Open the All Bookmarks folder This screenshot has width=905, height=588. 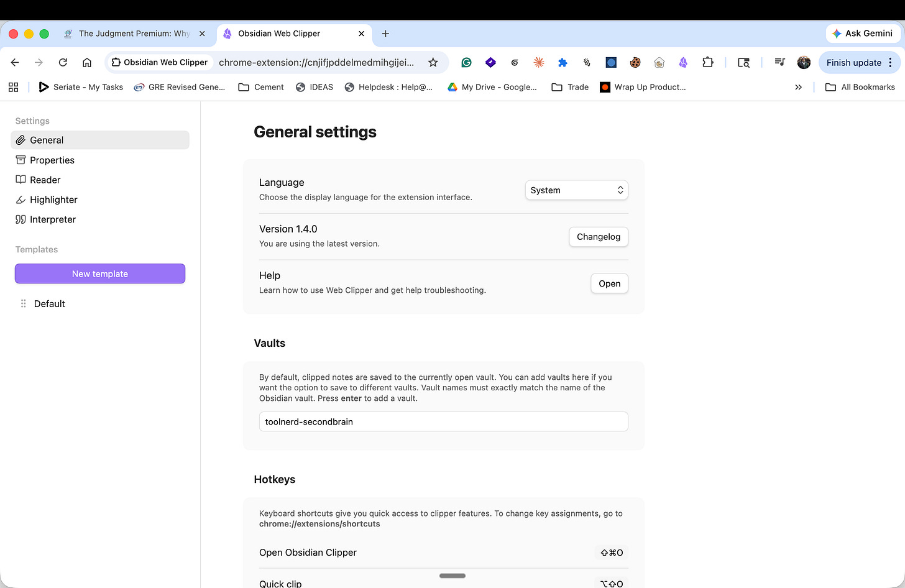click(860, 87)
